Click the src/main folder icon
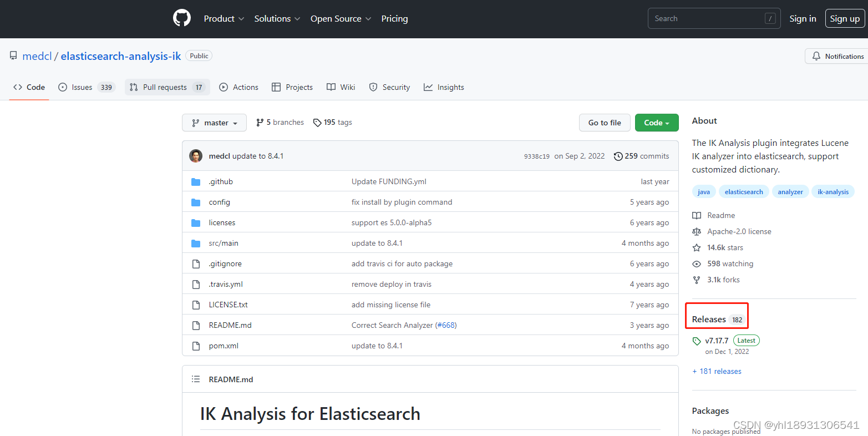Image resolution: width=868 pixels, height=436 pixels. click(196, 243)
